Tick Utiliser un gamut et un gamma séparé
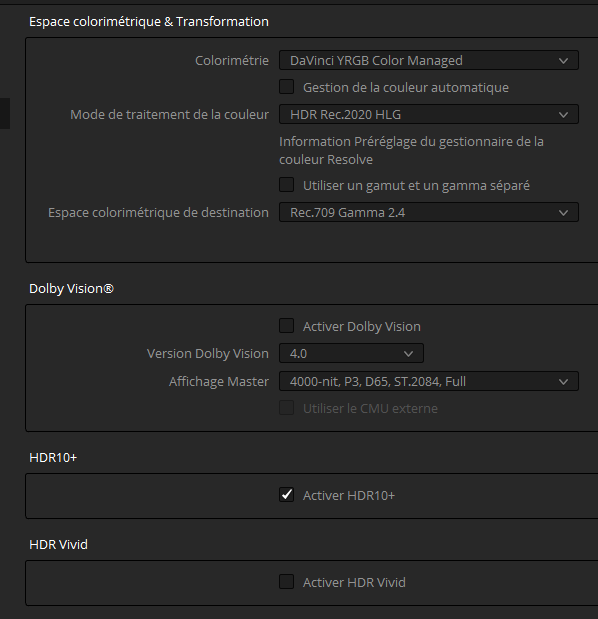This screenshot has height=619, width=598. [287, 185]
